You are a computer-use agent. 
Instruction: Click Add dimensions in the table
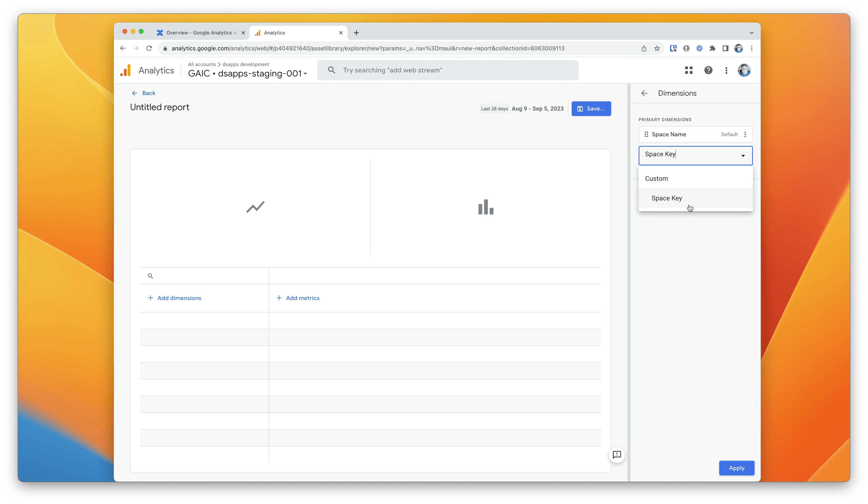pos(175,298)
